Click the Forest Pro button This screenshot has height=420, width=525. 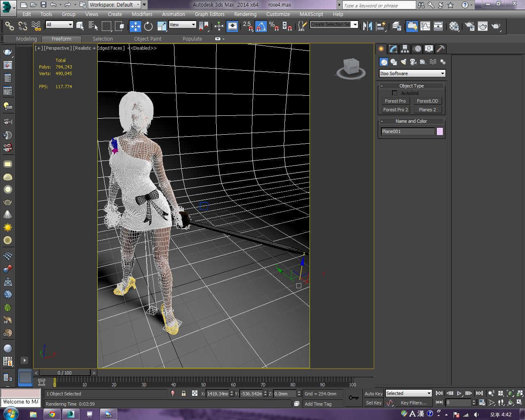395,101
